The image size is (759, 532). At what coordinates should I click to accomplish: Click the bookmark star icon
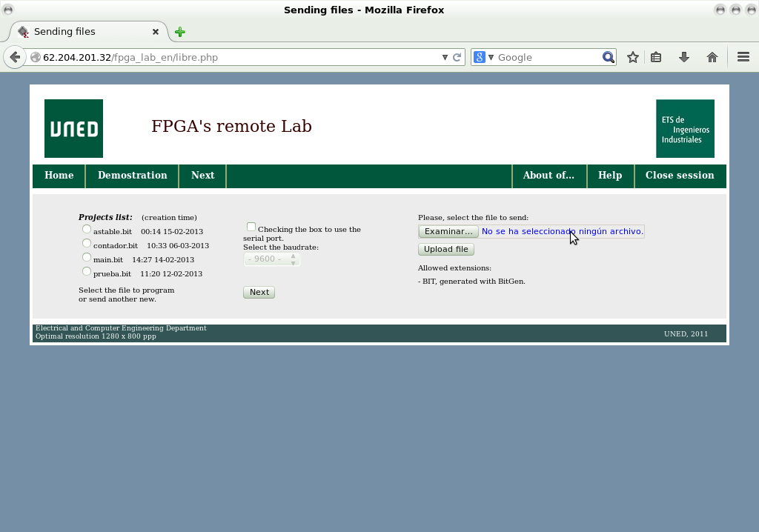(x=632, y=57)
